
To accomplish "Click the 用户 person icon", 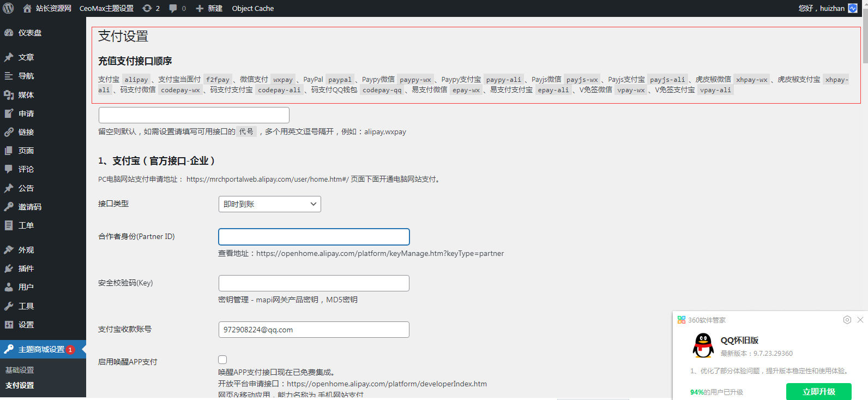I will coord(9,287).
